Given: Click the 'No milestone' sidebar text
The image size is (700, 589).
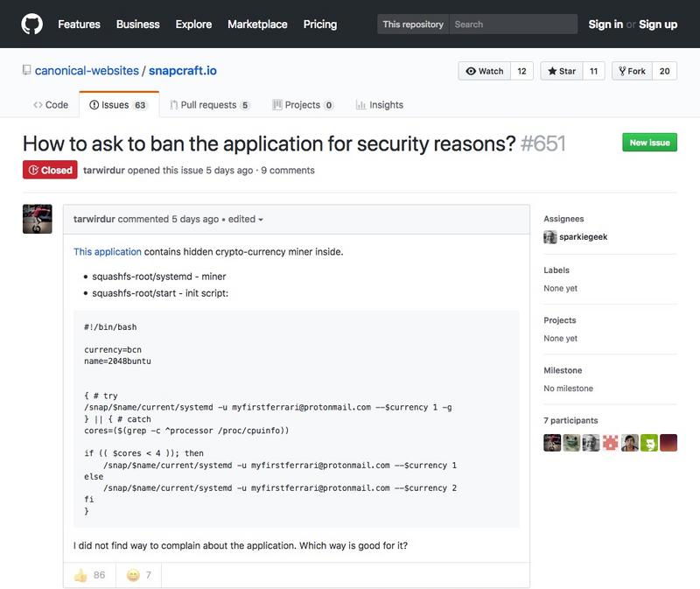Looking at the screenshot, I should [x=568, y=389].
